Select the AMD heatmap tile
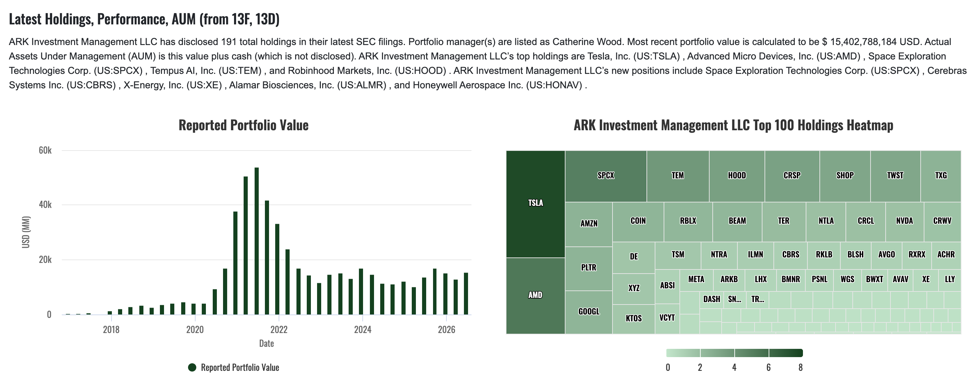This screenshot has height=387, width=980. point(535,296)
